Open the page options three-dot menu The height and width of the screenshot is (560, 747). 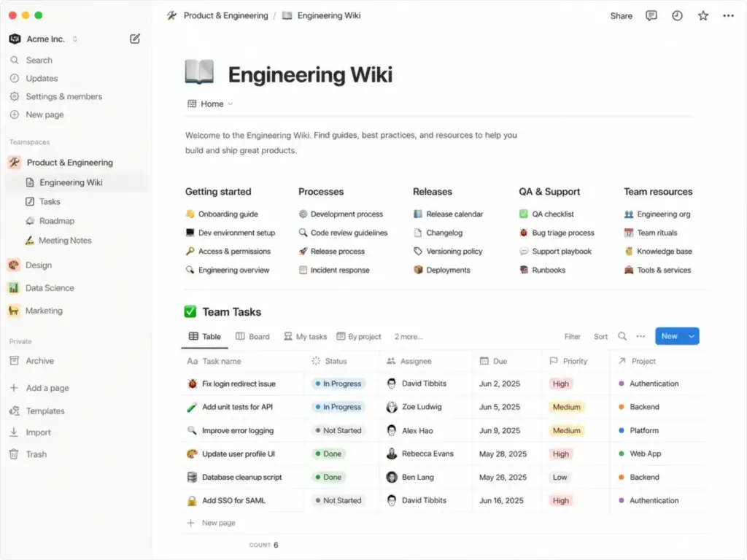pos(729,16)
